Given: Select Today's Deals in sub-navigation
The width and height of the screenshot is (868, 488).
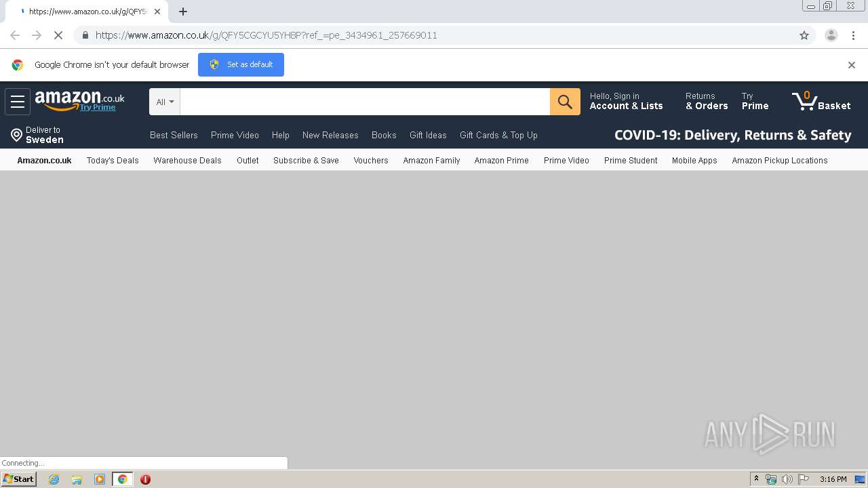Looking at the screenshot, I should tap(113, 161).
